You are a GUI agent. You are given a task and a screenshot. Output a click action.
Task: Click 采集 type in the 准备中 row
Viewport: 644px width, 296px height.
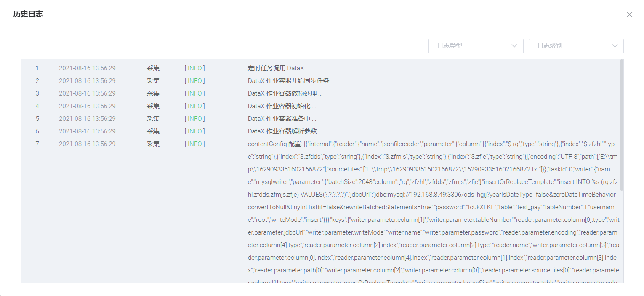click(153, 118)
